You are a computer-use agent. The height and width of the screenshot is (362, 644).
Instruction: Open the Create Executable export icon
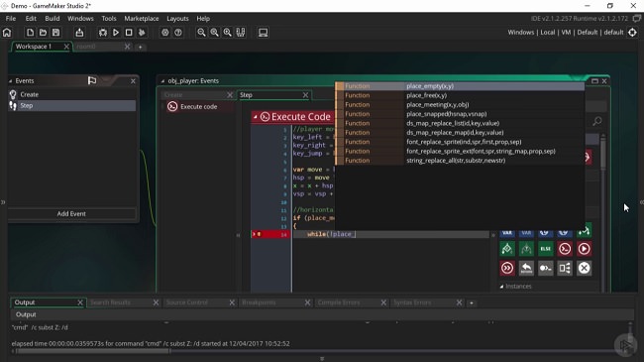click(79, 33)
